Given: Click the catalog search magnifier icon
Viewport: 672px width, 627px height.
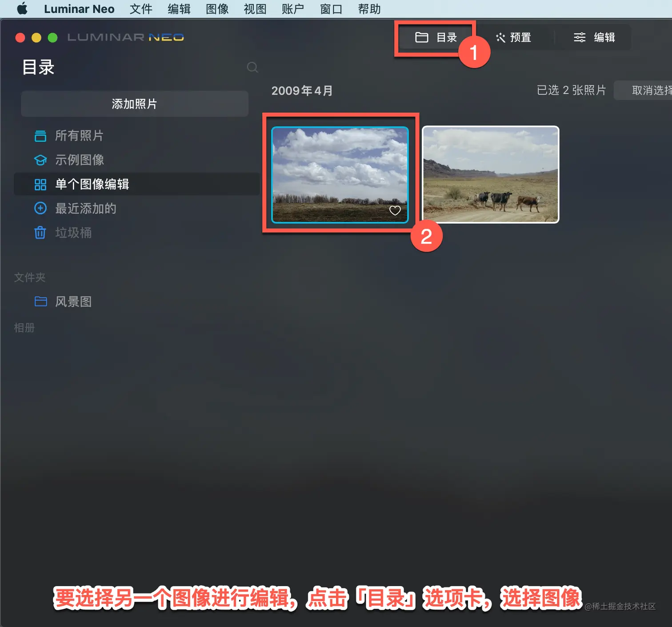Looking at the screenshot, I should pos(252,68).
